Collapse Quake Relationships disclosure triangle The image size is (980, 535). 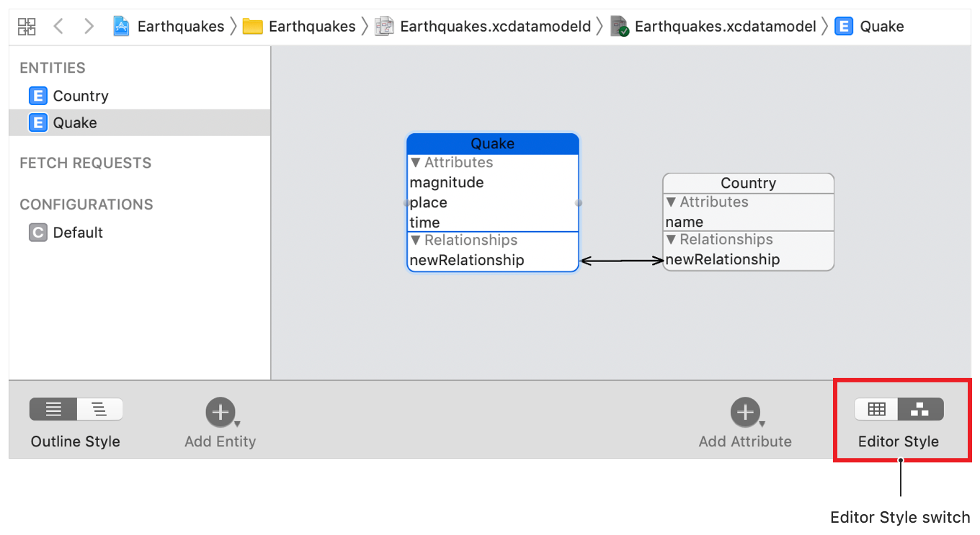pos(415,240)
